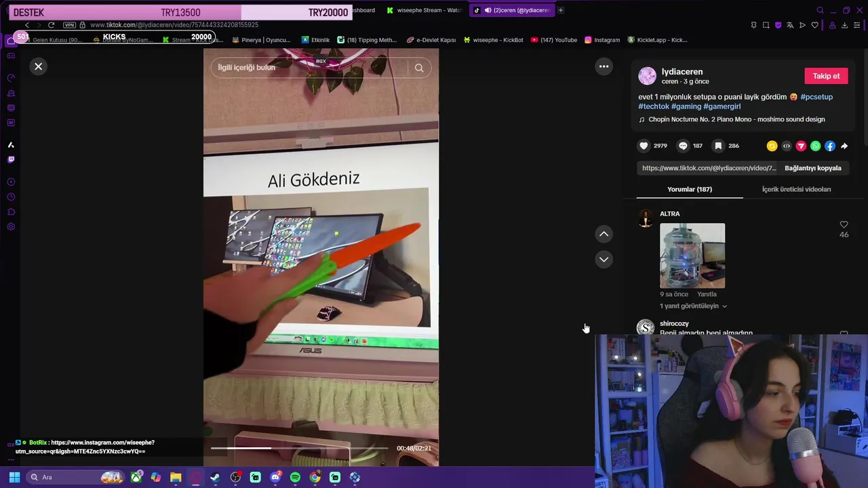Image resolution: width=868 pixels, height=488 pixels.
Task: Open more share options arrow
Action: click(844, 146)
